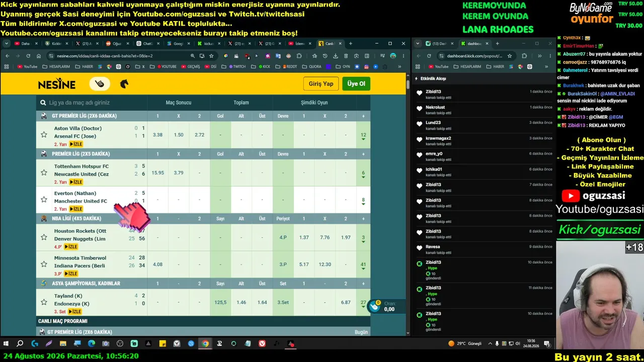Expand 3 more bets for Houston Rockets game
This screenshot has width=644, height=362.
click(363, 238)
